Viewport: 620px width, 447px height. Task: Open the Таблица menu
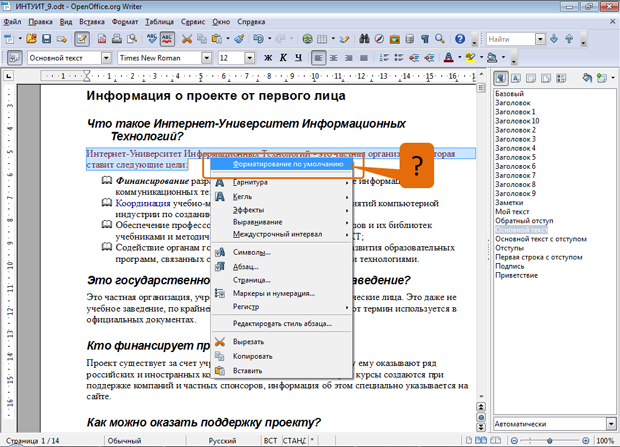tap(159, 22)
